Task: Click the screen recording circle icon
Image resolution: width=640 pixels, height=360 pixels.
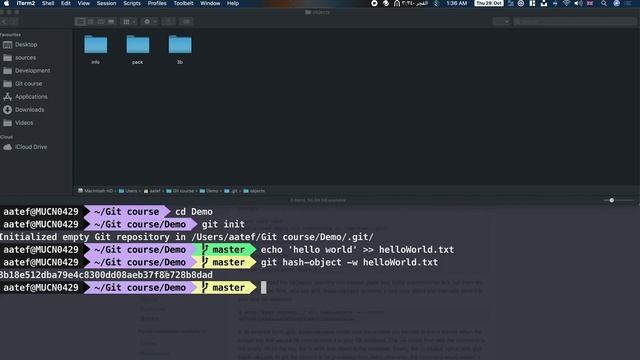Action: click(374, 3)
